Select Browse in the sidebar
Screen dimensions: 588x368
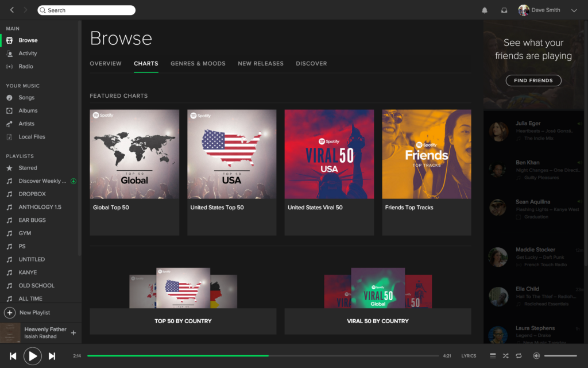(x=28, y=40)
